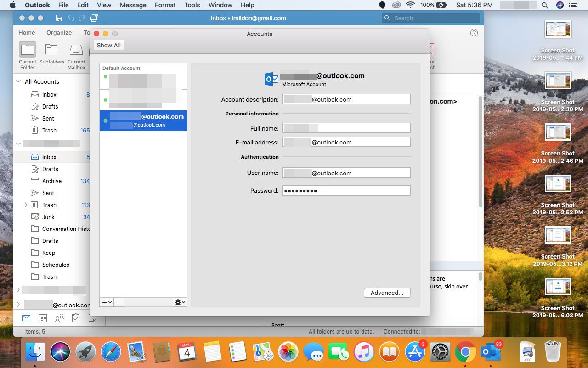Select the second account in accounts list
588x368 pixels.
coord(143,100)
